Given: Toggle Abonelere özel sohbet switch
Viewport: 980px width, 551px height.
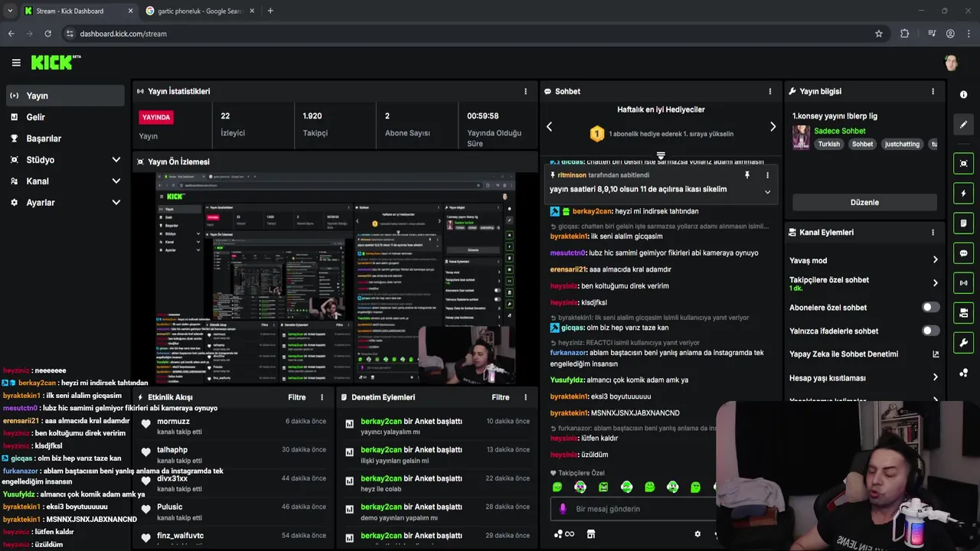Looking at the screenshot, I should pos(930,307).
